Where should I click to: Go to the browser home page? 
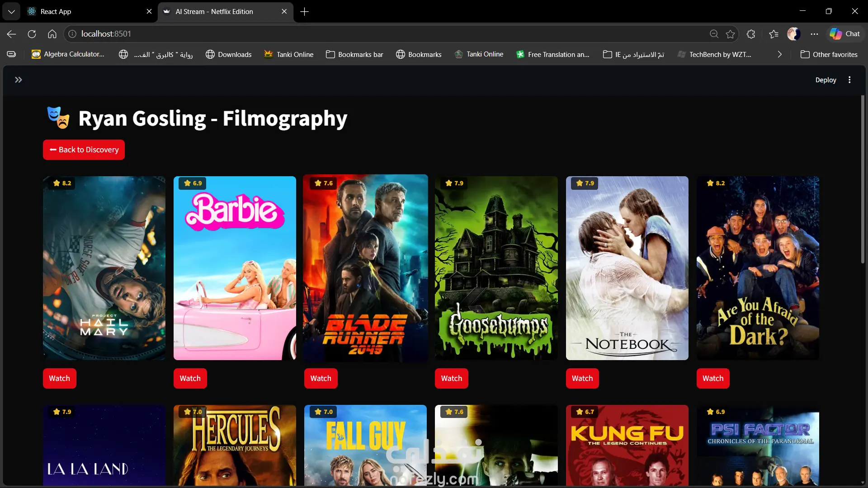[52, 34]
